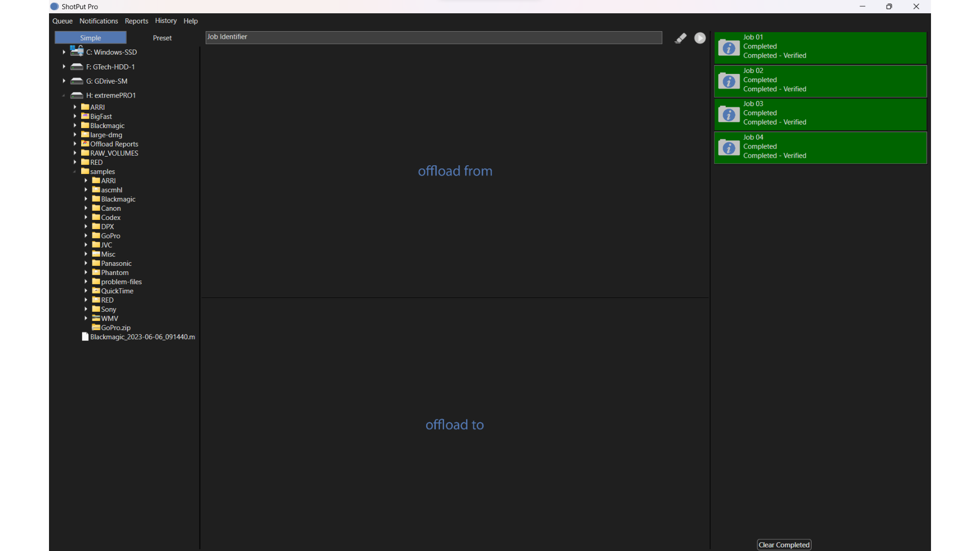Expand the Panasonic folder
This screenshot has height=551, width=980.
point(86,263)
